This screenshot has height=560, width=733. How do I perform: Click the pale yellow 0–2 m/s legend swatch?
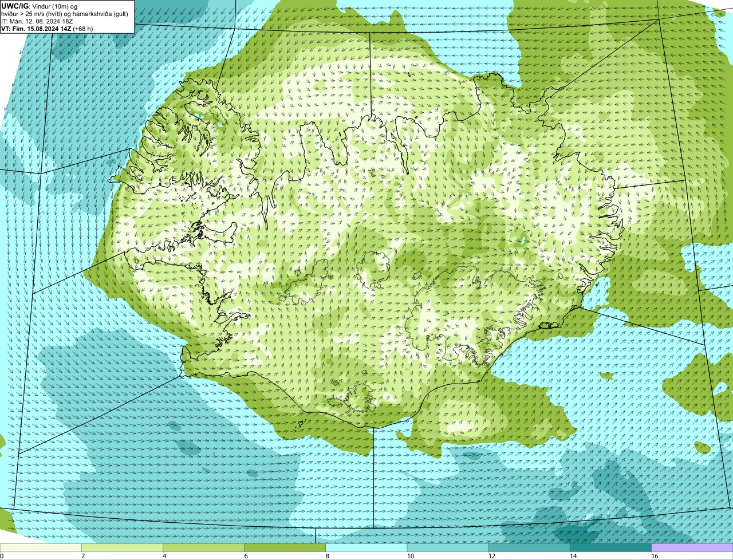click(x=41, y=547)
